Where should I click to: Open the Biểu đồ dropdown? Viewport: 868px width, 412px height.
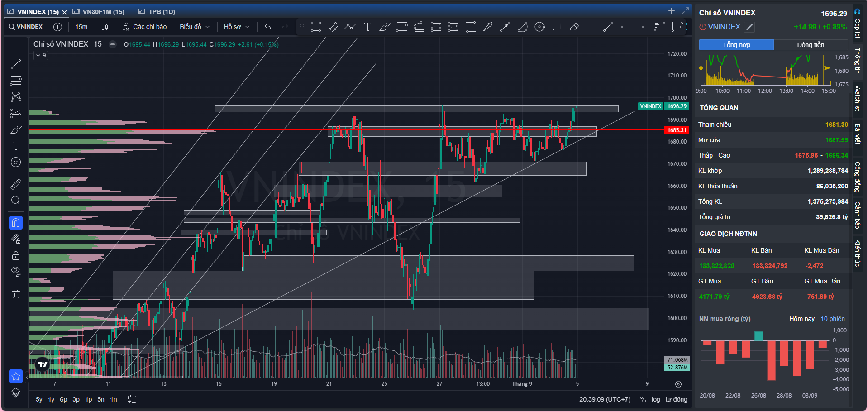click(x=195, y=27)
